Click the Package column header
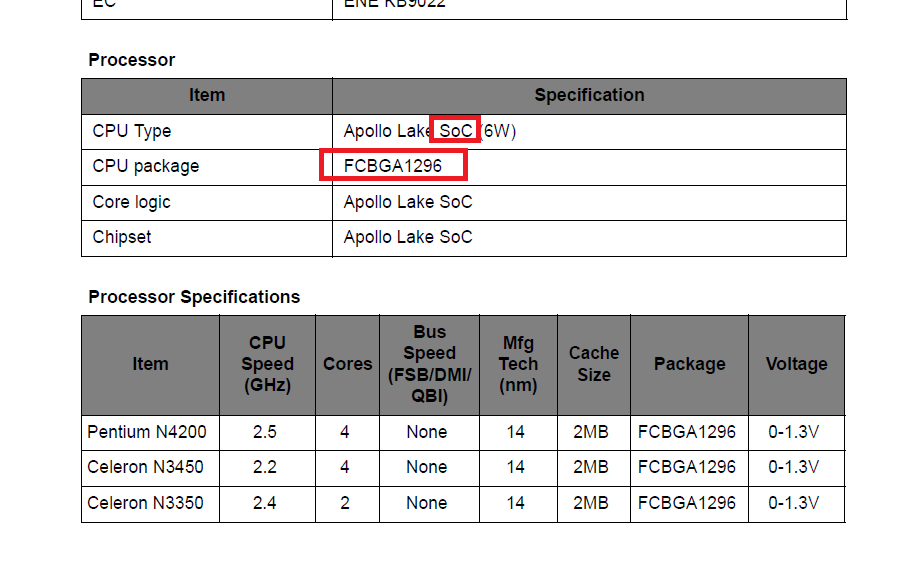909x585 pixels. pyautogui.click(x=689, y=364)
